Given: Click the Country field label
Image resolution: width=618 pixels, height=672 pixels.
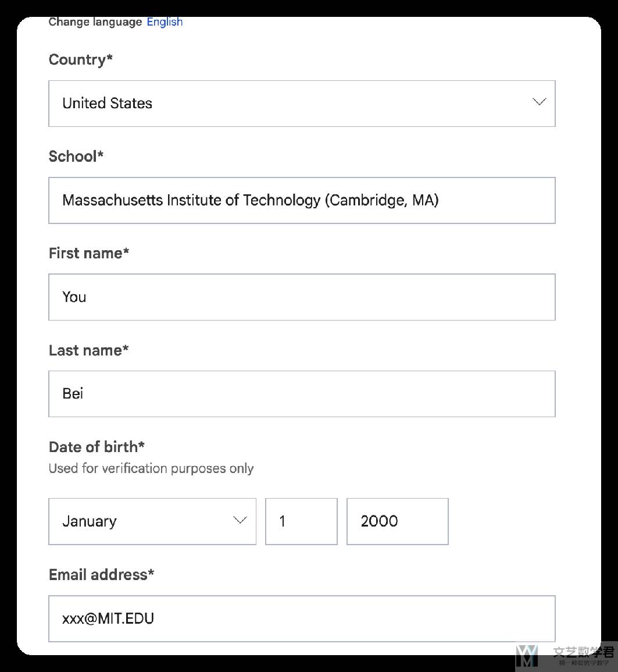Looking at the screenshot, I should (x=81, y=60).
